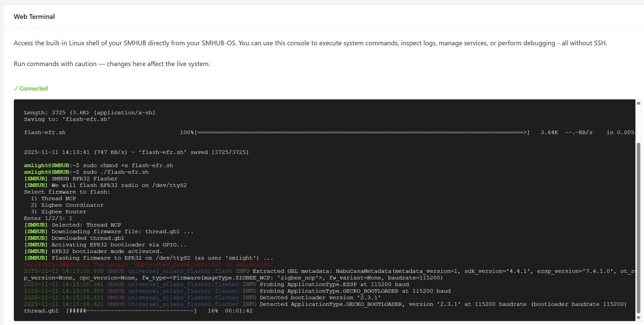Click the terminal vertical scrollbar thumb
The width and height of the screenshot is (644, 325).
coord(638,228)
